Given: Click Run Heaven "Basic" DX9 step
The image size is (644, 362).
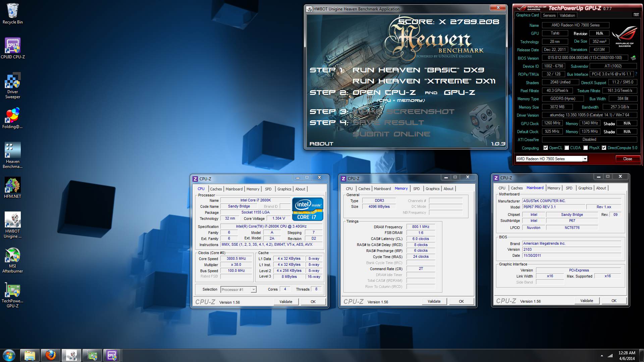Looking at the screenshot, I should coord(418,70).
